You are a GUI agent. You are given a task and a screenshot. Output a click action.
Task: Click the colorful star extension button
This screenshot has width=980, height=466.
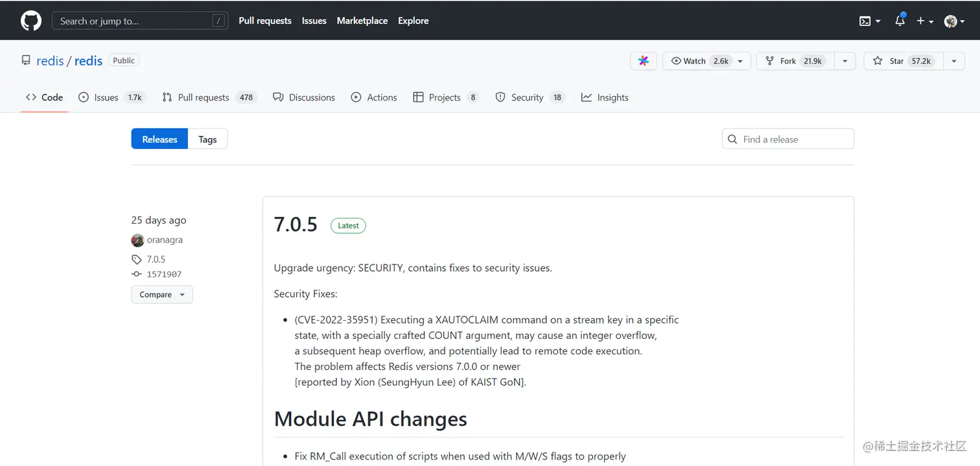coord(644,61)
